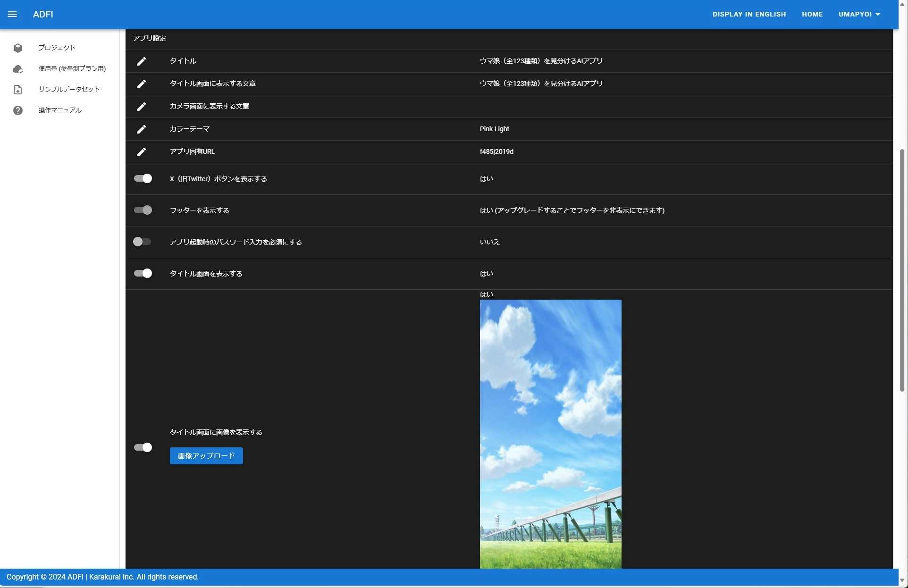Viewport: 908px width, 588px height.
Task: Select the プロジェクト sidebar icon
Action: tap(17, 48)
